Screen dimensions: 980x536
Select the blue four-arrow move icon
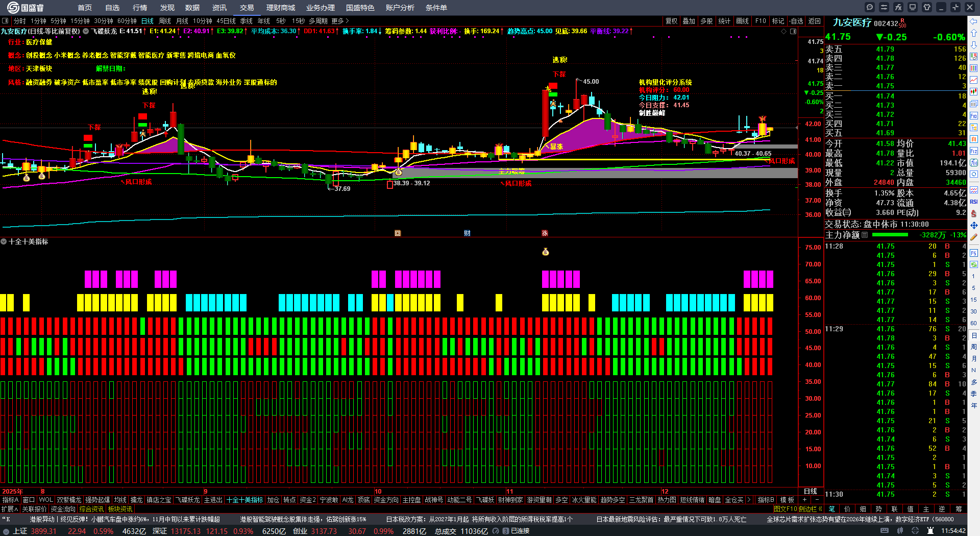click(974, 225)
